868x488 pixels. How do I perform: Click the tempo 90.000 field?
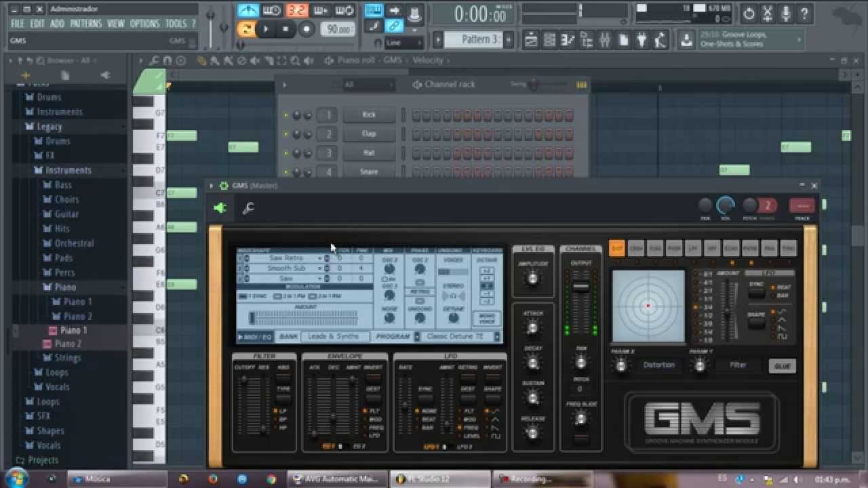click(338, 30)
